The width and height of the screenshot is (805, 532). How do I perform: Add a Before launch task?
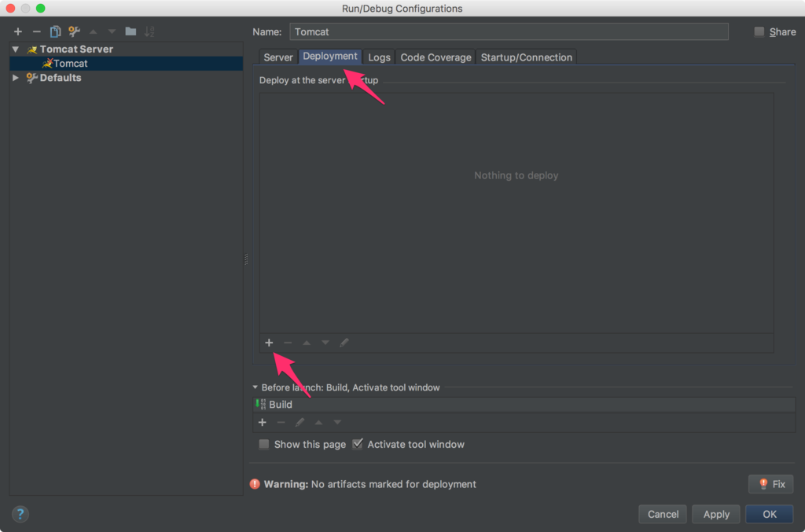tap(263, 422)
